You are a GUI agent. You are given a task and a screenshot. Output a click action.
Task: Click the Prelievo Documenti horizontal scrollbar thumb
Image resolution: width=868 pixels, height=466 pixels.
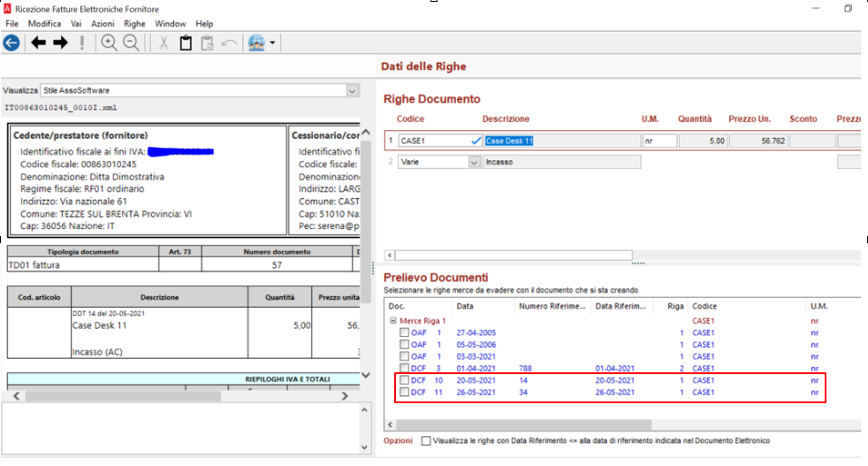[523, 424]
